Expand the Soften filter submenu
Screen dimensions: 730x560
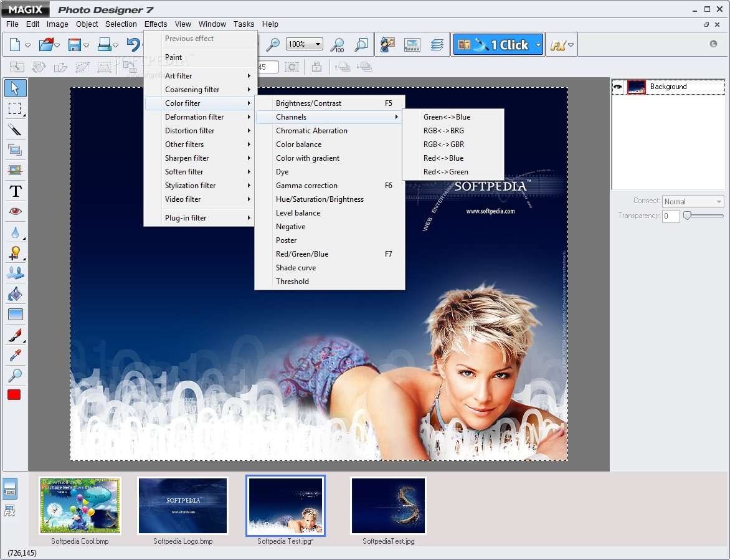[x=199, y=172]
